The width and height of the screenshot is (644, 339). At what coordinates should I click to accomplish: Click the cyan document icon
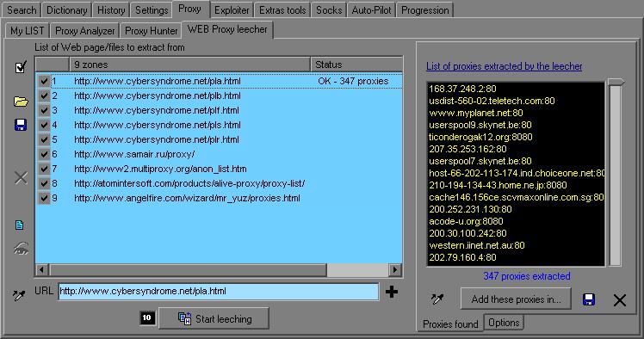19,225
